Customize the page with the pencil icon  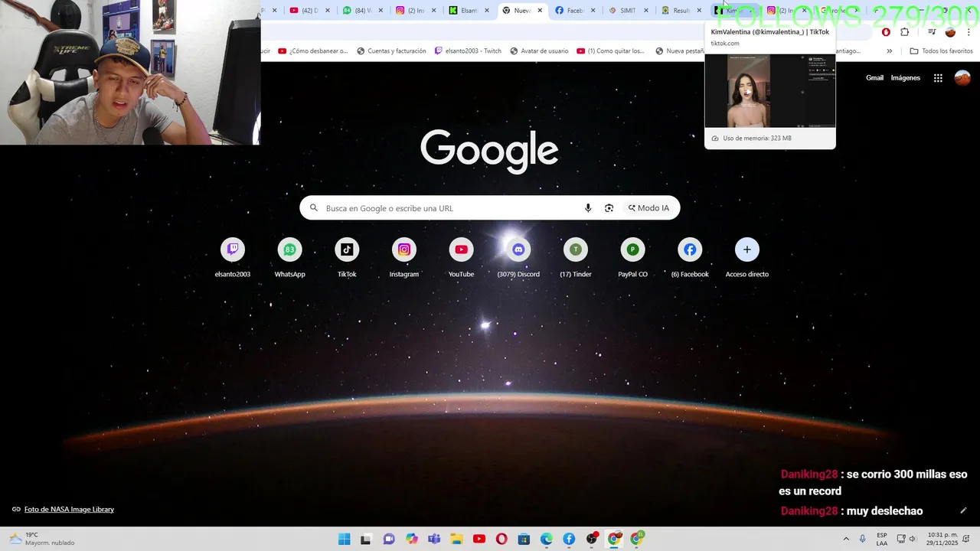pos(963,510)
